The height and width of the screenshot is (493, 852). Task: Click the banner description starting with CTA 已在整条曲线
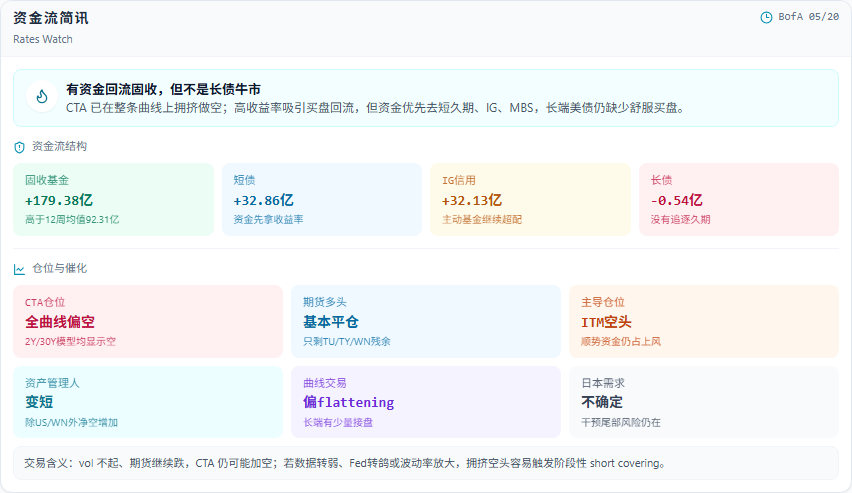375,108
